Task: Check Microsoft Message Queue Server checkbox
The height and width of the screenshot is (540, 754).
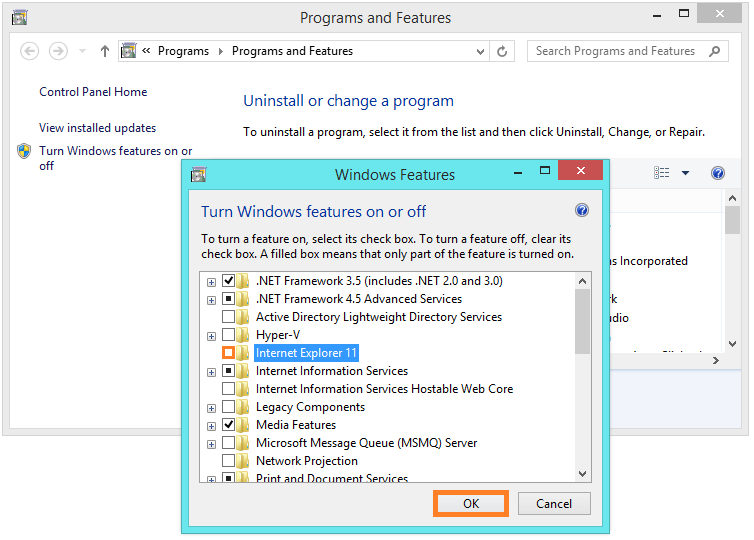Action: coord(228,443)
